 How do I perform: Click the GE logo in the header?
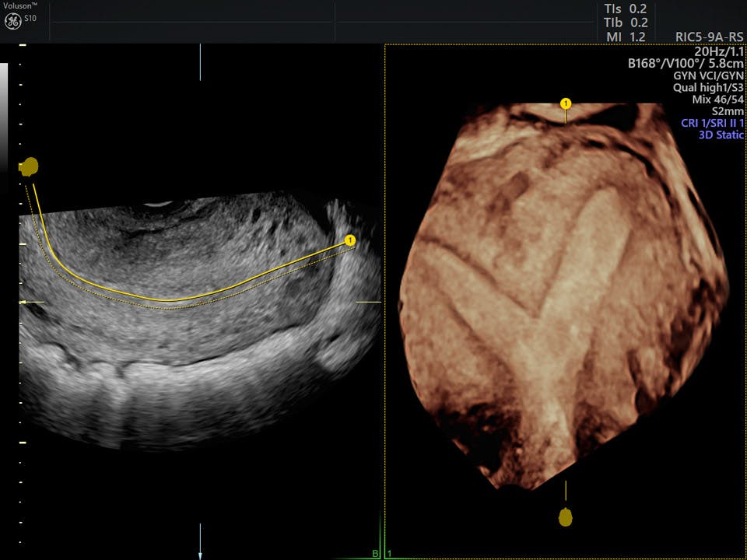point(13,22)
